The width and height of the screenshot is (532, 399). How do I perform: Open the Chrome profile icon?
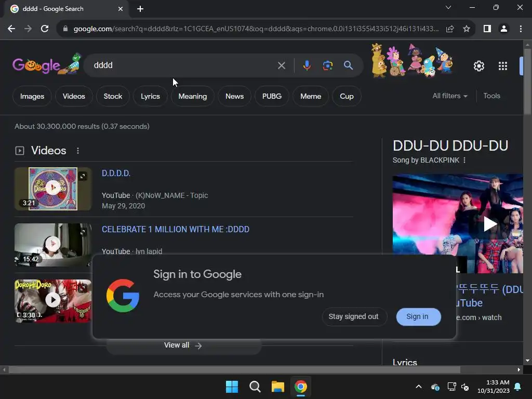[504, 29]
